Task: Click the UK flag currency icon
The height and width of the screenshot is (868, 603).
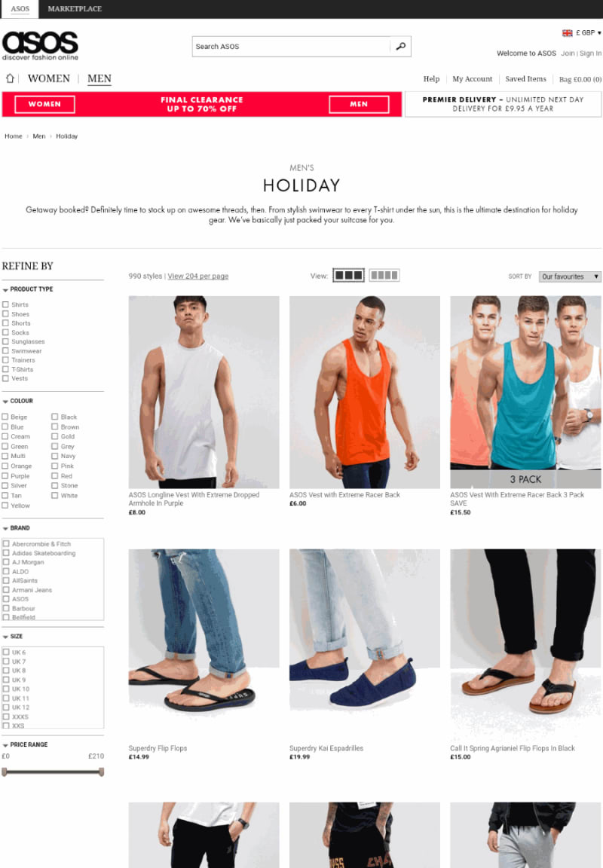Action: pyautogui.click(x=568, y=33)
